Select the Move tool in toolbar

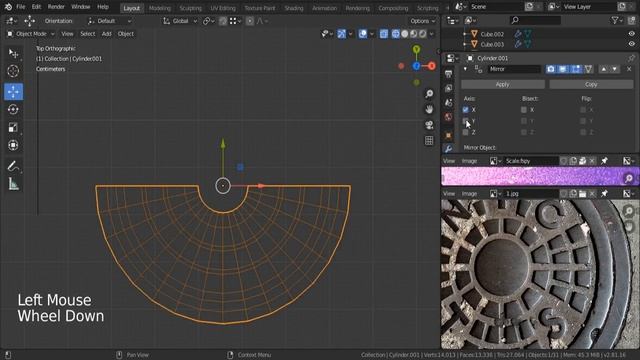click(13, 92)
